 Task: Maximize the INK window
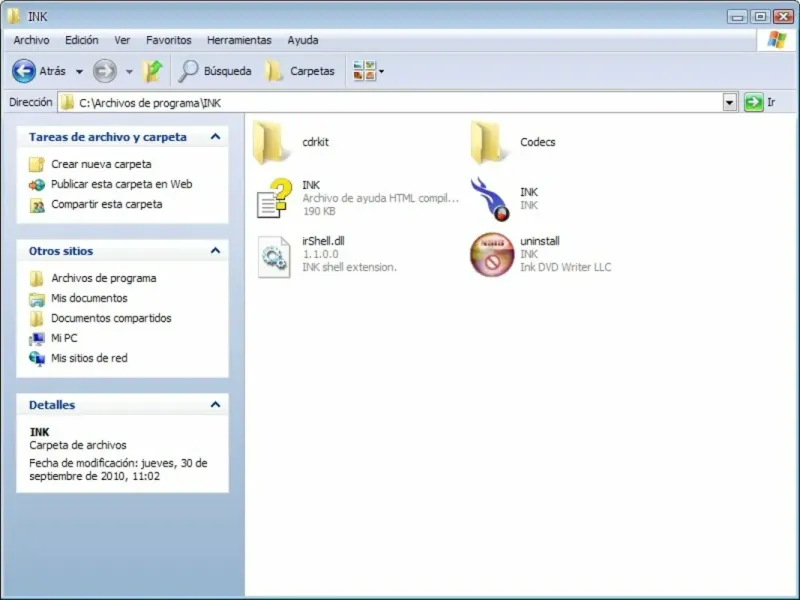pos(760,16)
